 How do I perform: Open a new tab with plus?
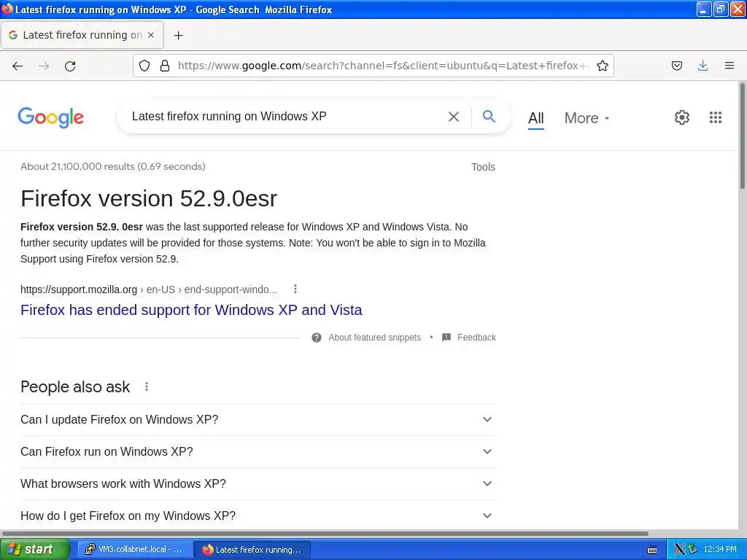(178, 35)
